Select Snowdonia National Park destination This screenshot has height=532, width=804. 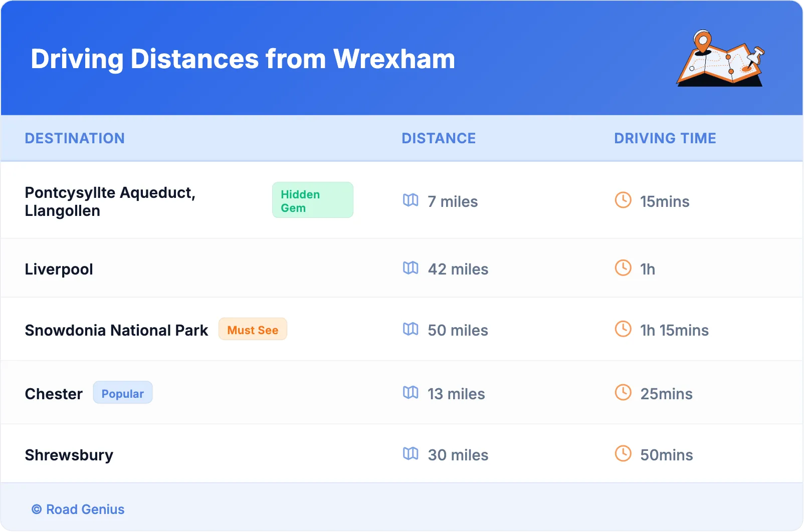(x=116, y=330)
